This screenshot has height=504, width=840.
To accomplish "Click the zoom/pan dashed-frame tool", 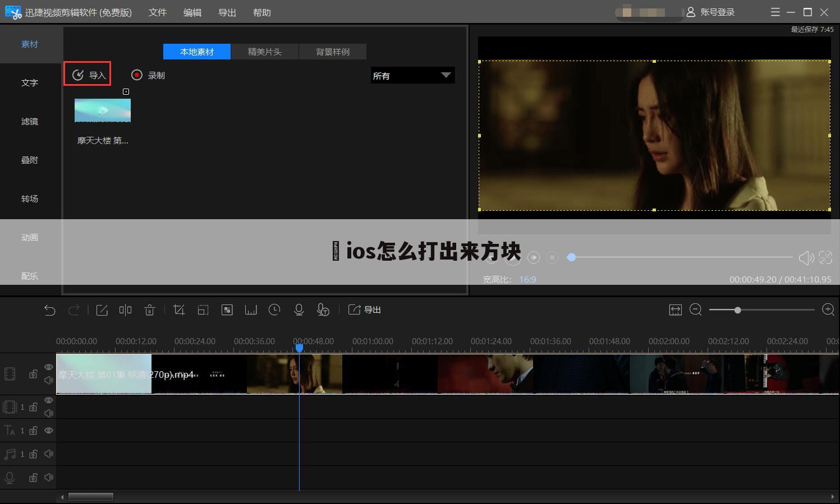I will [x=203, y=310].
